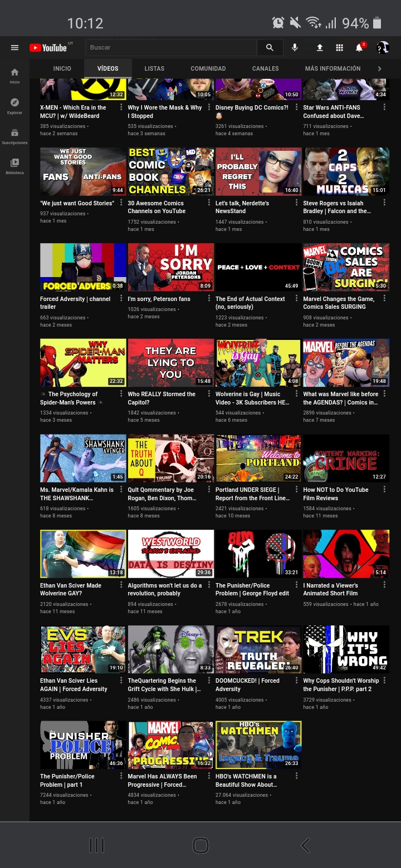Open the upload video icon
The width and height of the screenshot is (401, 868).
(320, 48)
